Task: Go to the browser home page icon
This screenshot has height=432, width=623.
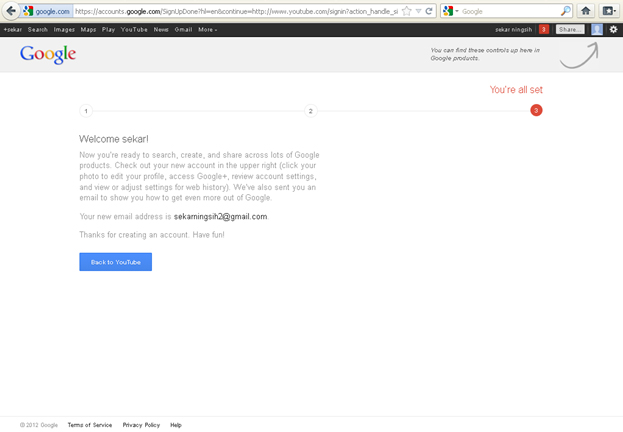Action: point(585,11)
